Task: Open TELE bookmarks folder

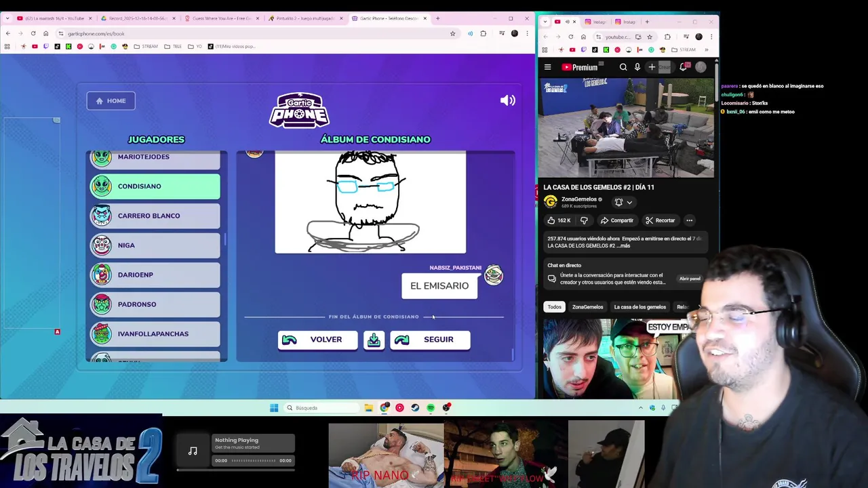Action: click(174, 46)
